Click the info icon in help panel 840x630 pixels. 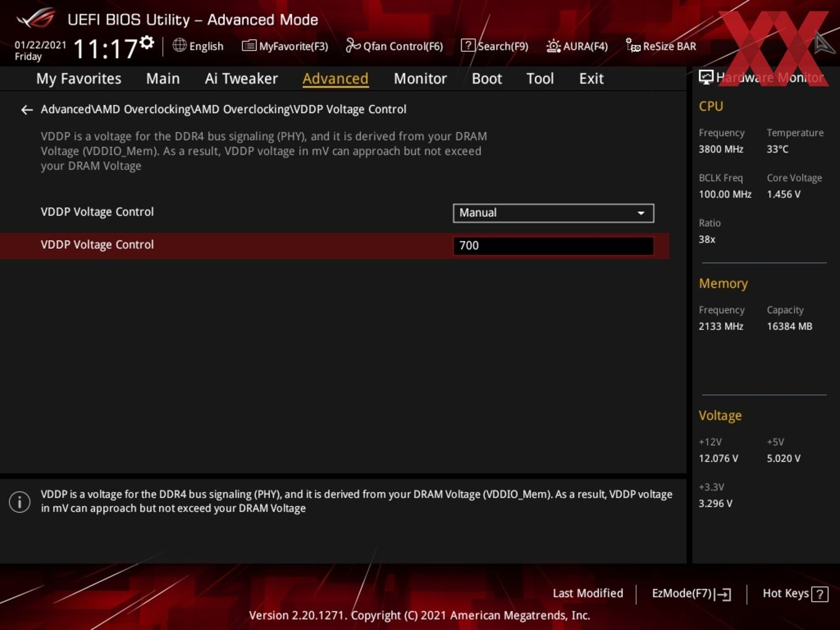pos(20,502)
